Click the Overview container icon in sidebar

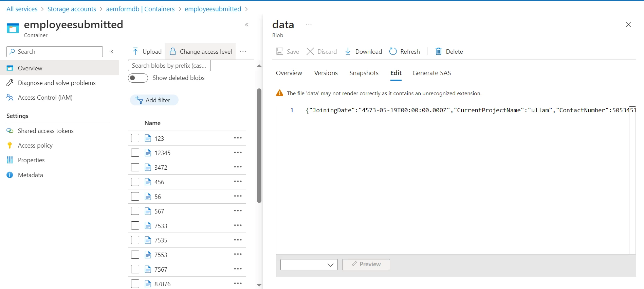pyautogui.click(x=10, y=68)
